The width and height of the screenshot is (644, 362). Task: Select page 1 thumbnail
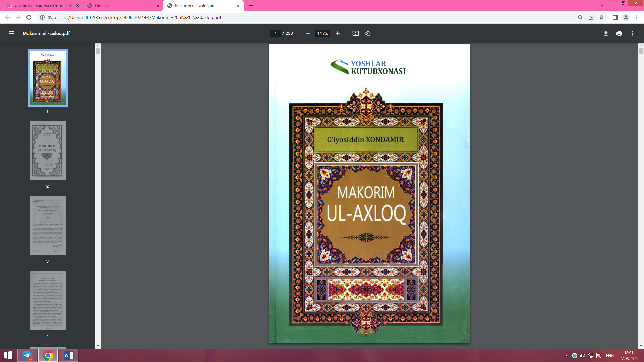[x=48, y=78]
